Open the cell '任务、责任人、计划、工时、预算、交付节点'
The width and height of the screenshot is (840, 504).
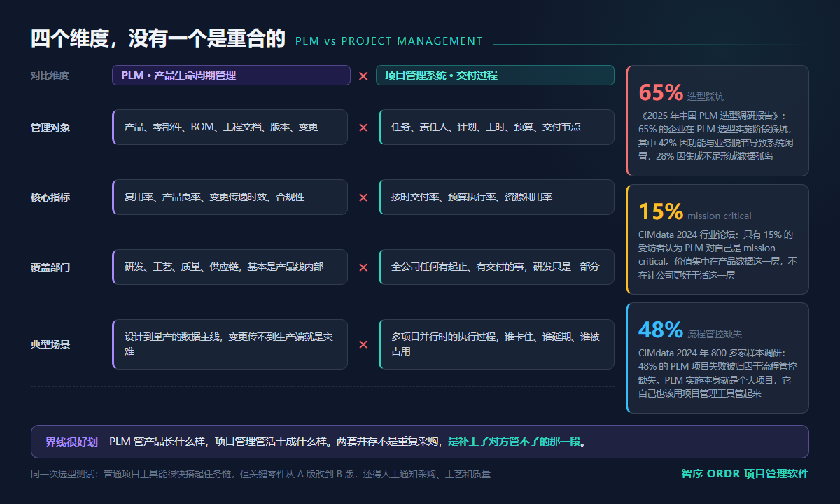click(496, 127)
